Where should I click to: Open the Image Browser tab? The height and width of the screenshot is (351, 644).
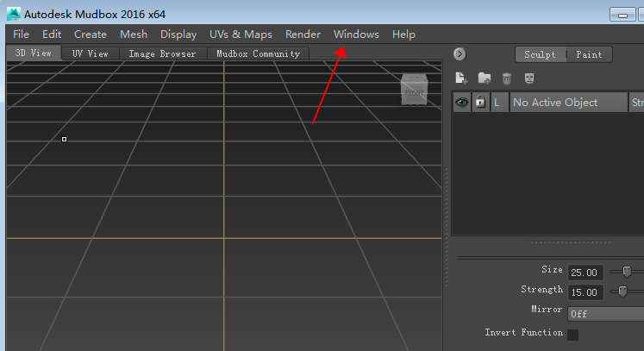(x=162, y=53)
